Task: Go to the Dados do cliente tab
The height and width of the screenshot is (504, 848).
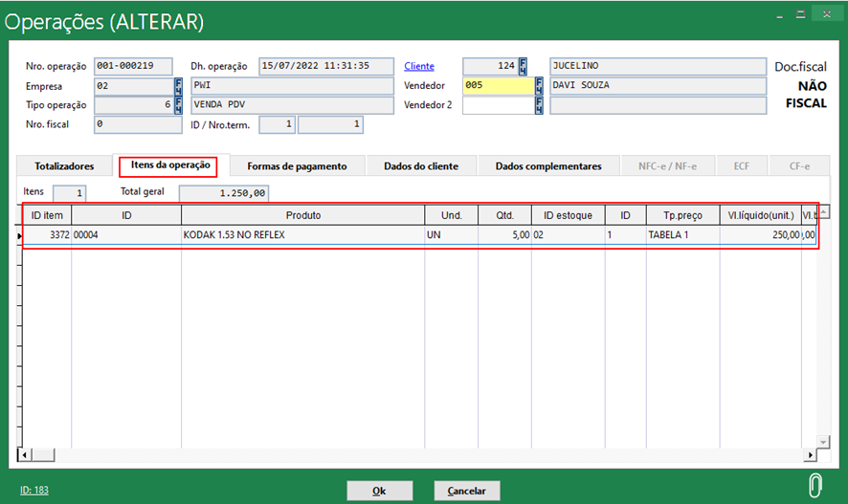Action: pos(421,166)
